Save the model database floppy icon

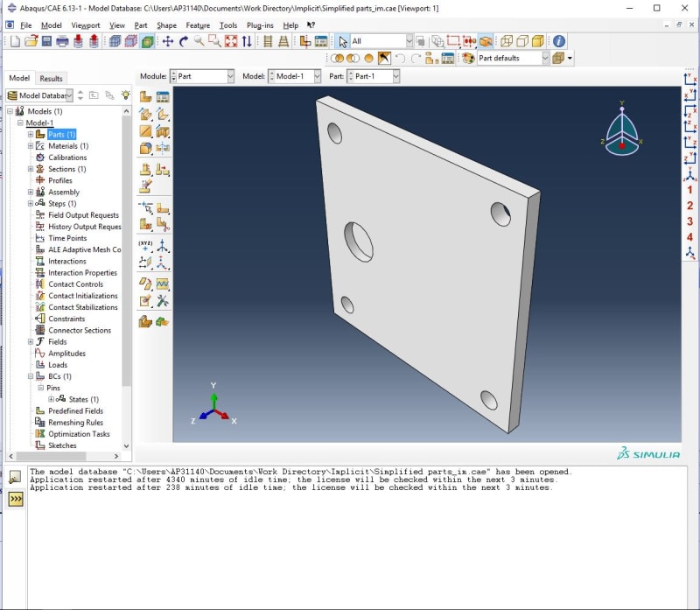pos(46,41)
